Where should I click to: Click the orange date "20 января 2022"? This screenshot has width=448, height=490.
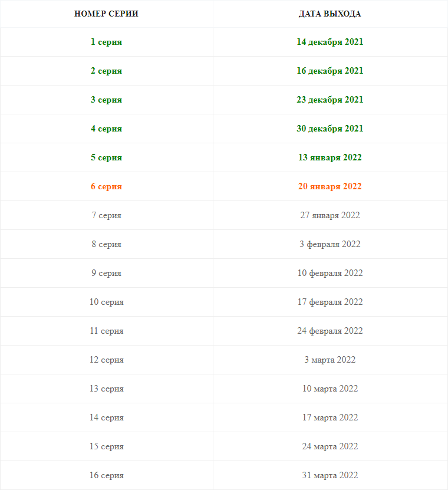330,186
